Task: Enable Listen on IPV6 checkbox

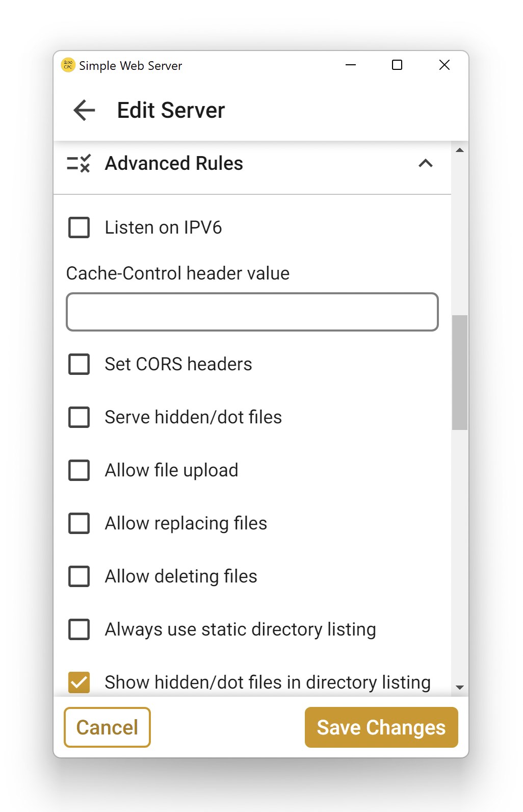Action: (79, 227)
